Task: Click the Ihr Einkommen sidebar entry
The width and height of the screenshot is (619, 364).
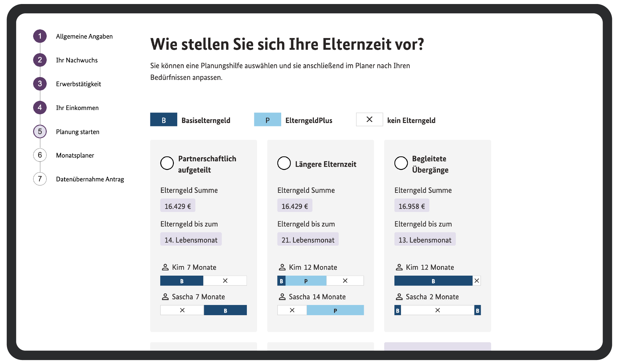Action: pos(77,108)
